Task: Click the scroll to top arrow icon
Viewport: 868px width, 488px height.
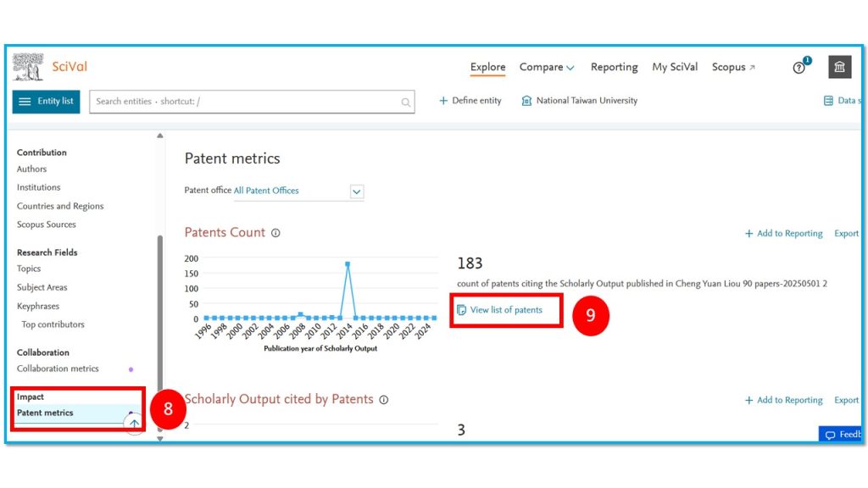Action: tap(134, 424)
